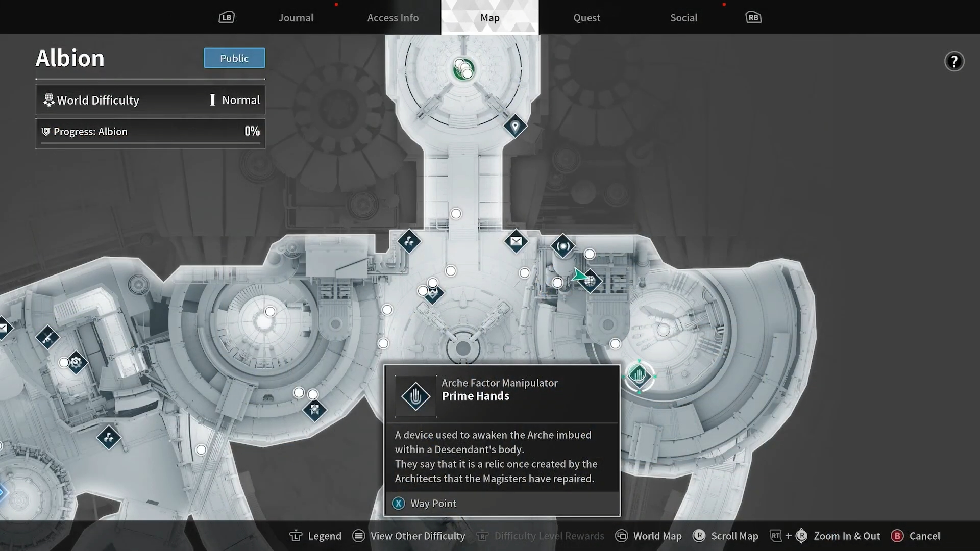Click the World Map label

tap(657, 536)
